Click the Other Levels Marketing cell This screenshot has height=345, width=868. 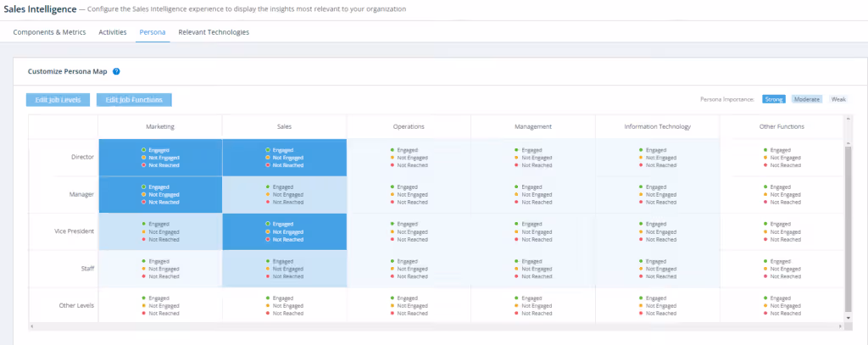(x=160, y=306)
